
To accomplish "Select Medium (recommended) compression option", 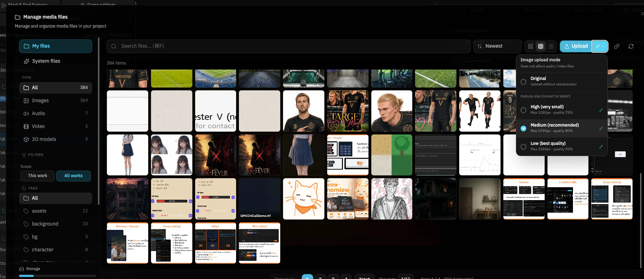I will pos(562,128).
